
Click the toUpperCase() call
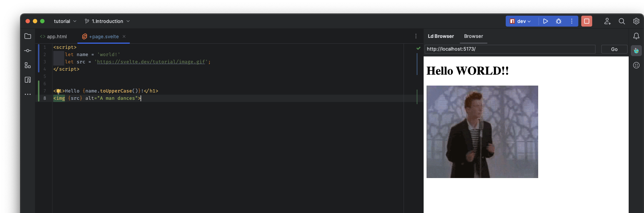(x=119, y=91)
